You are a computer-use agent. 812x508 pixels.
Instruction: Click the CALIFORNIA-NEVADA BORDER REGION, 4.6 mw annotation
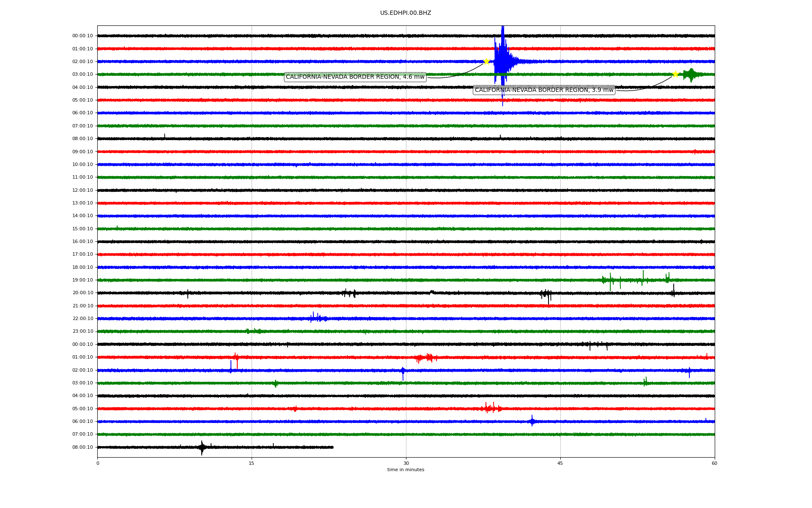(355, 77)
